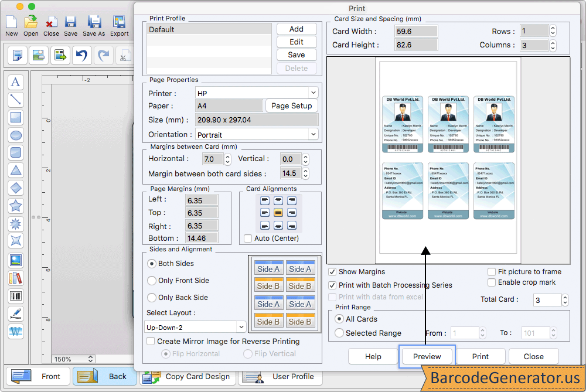
Task: Select the Triangle shape tool
Action: click(16, 170)
